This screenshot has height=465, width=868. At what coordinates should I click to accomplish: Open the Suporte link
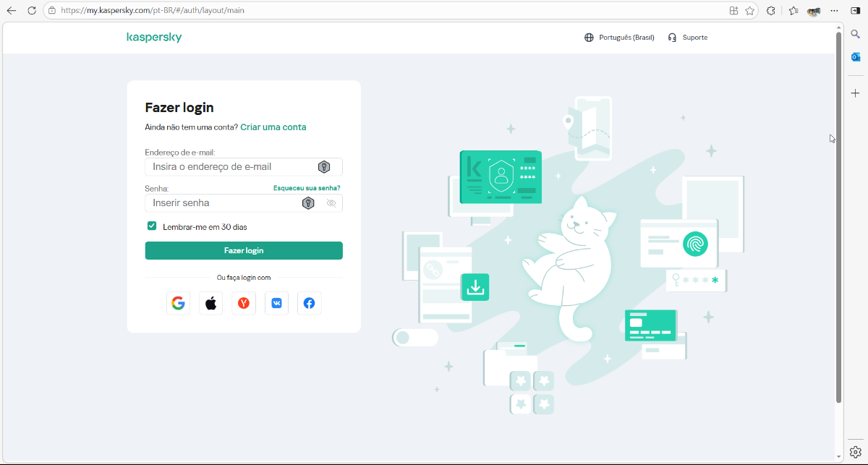695,38
